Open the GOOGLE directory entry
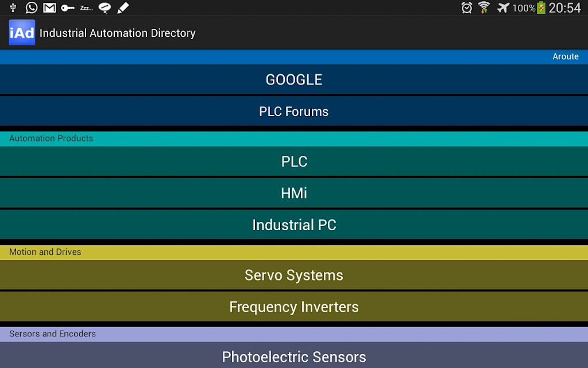Screen dimensions: 588x368 pos(294,79)
